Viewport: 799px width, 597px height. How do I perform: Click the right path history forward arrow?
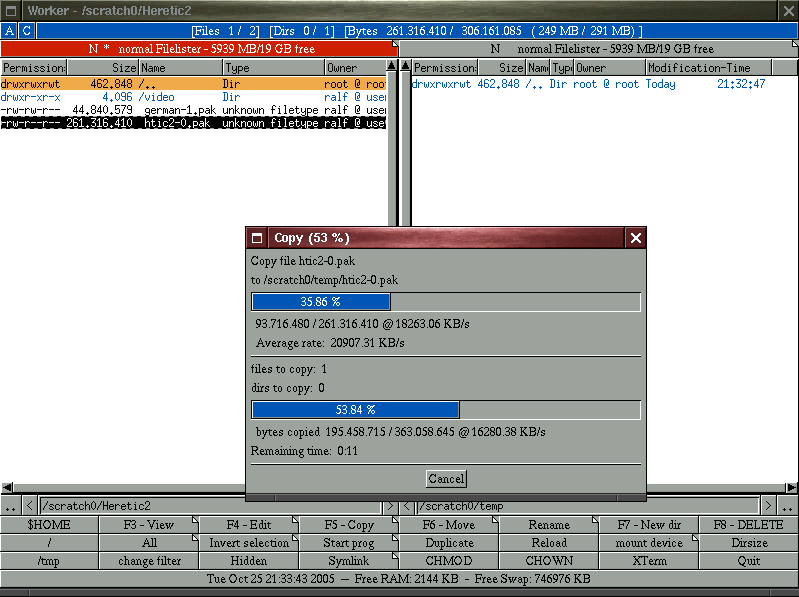click(768, 506)
